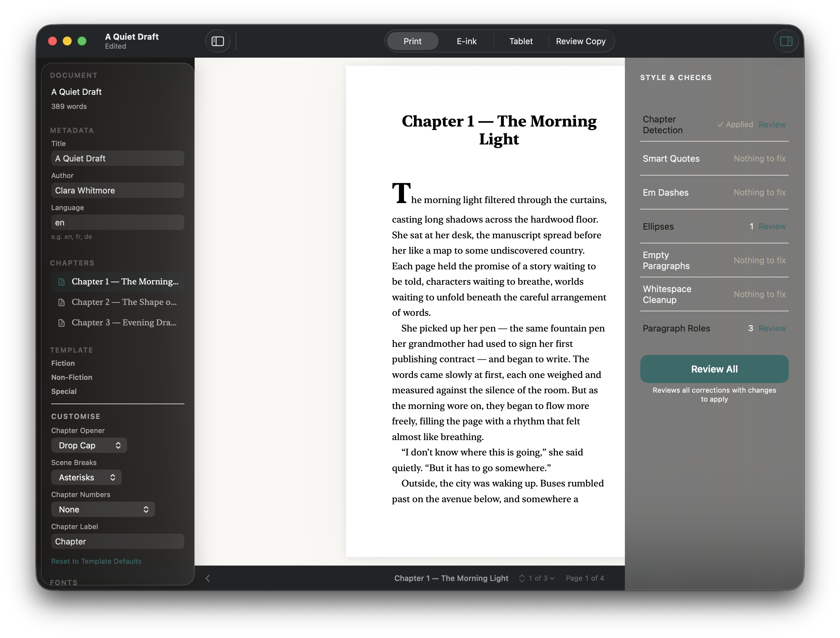Switch to the Review Copy tab
The height and width of the screenshot is (638, 840).
[x=581, y=41]
